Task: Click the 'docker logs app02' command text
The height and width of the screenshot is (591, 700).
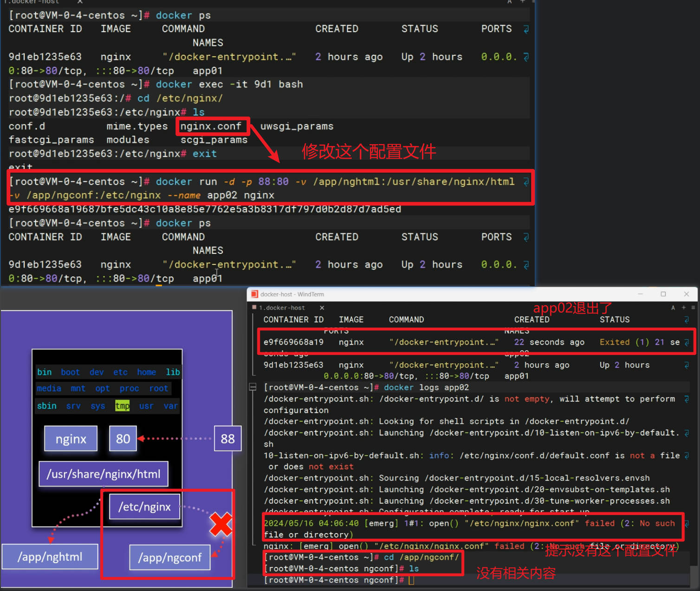Action: [426, 387]
